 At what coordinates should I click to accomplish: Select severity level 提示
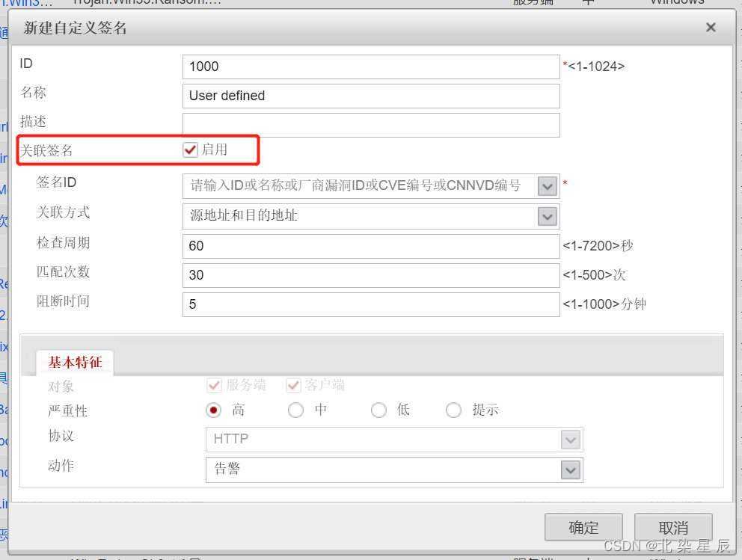click(x=454, y=410)
